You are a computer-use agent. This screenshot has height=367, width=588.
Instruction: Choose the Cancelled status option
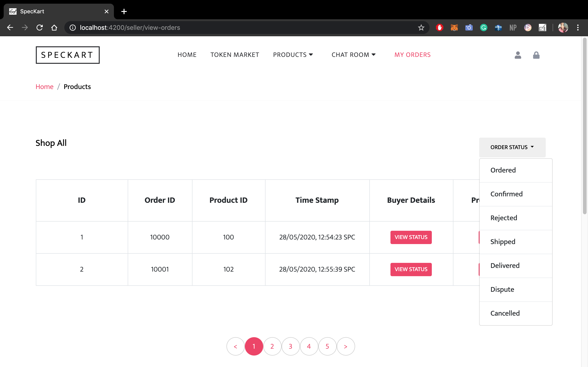coord(505,313)
